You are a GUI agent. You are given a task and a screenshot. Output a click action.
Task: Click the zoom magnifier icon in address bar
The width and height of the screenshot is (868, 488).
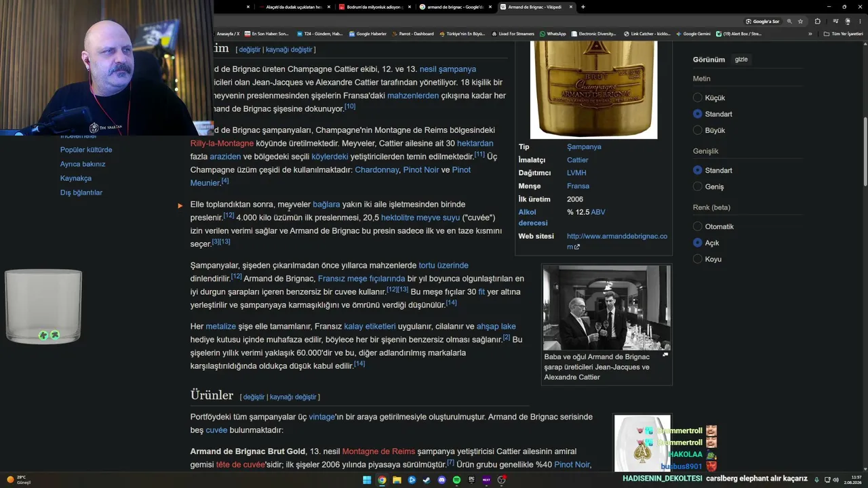789,21
